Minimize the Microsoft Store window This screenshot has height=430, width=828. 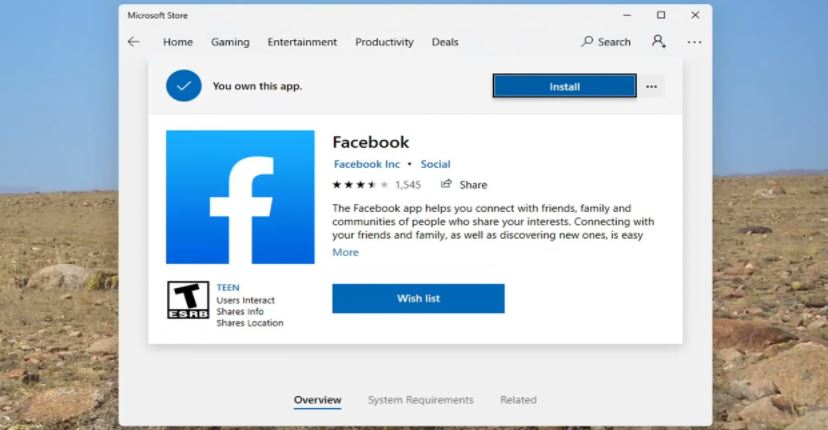[627, 15]
